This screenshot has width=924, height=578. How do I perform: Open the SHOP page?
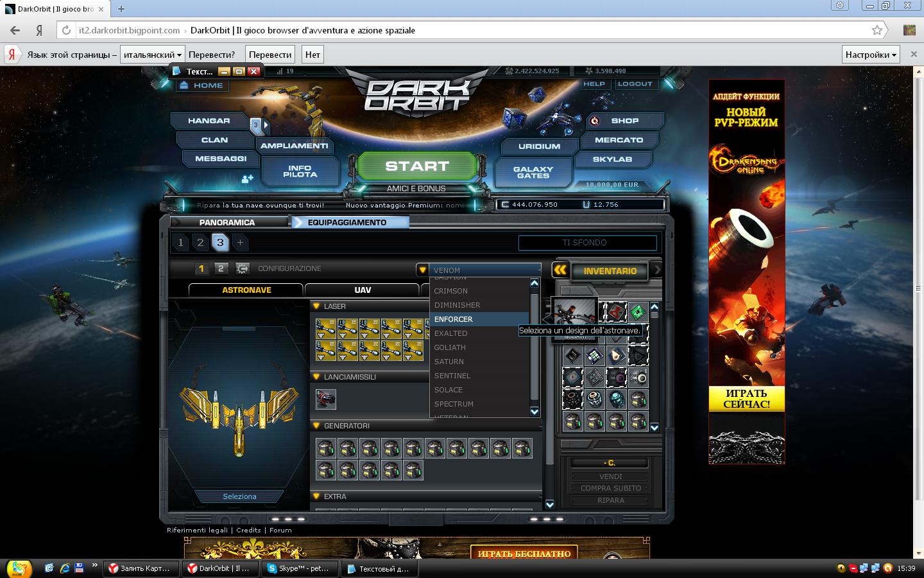click(624, 121)
